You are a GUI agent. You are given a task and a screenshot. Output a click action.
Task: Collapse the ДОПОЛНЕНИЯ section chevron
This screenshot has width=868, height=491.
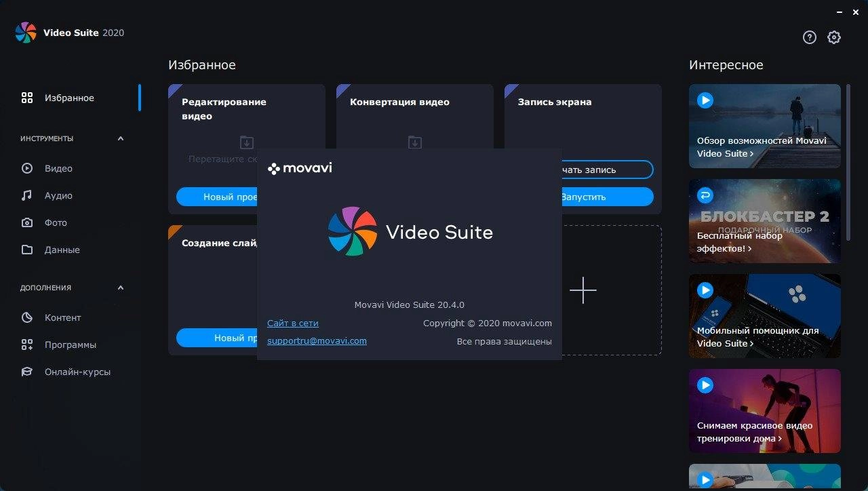[121, 288]
